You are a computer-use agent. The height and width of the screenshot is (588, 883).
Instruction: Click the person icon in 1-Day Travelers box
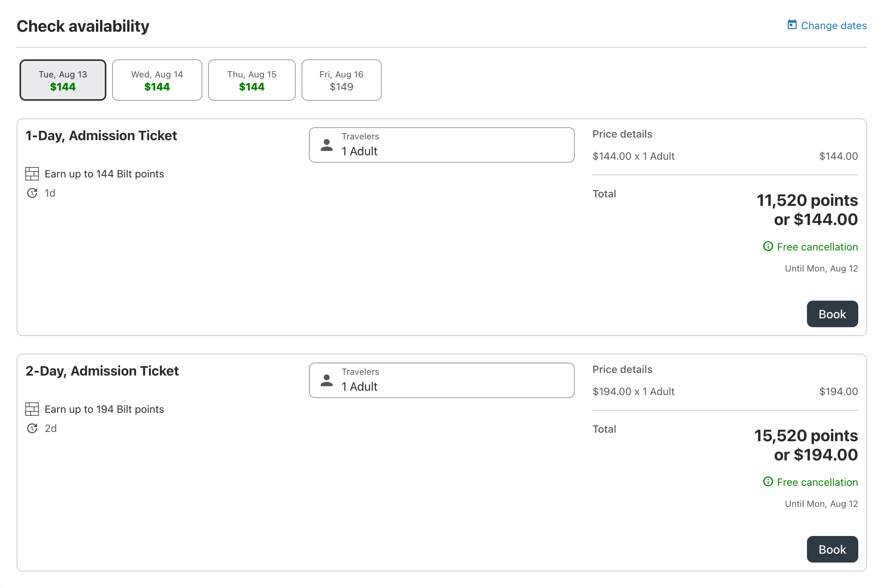coord(326,145)
